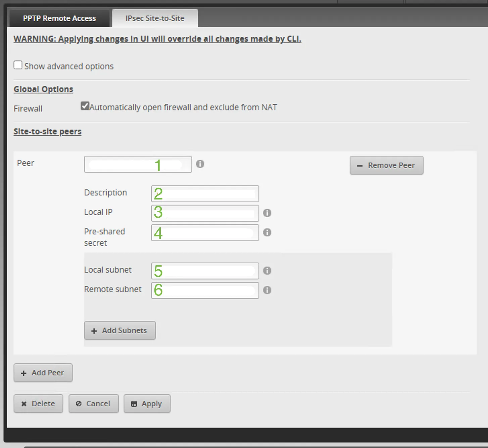Viewport: 488px width, 448px height.
Task: Uncheck Automatically open firewall option
Action: (x=85, y=106)
